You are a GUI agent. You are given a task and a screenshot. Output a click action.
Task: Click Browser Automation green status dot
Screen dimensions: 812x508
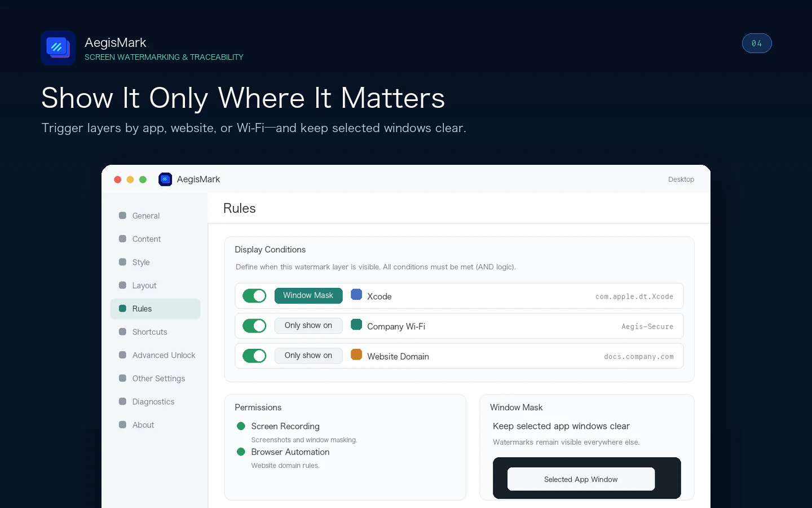[x=241, y=452]
